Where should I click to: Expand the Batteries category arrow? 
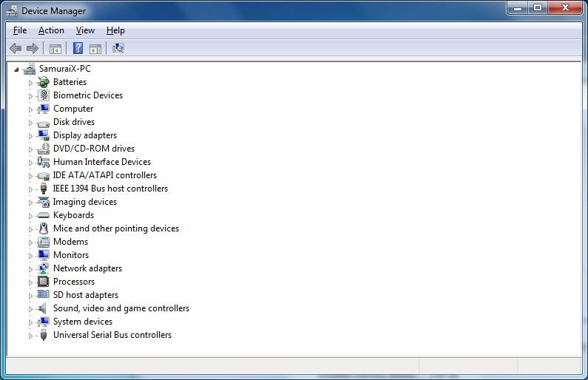click(x=31, y=83)
